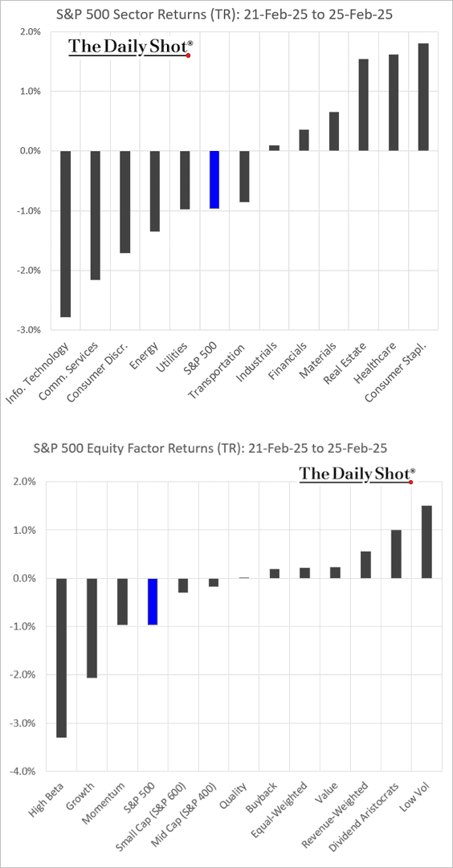The image size is (453, 868).
Task: Select the Consumer Stapl. bar
Action: [x=423, y=97]
